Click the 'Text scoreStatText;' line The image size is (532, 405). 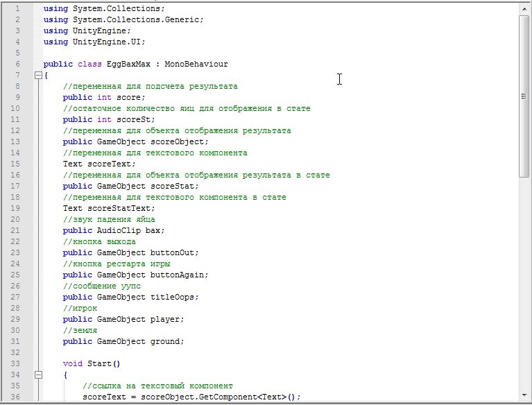[x=109, y=208]
